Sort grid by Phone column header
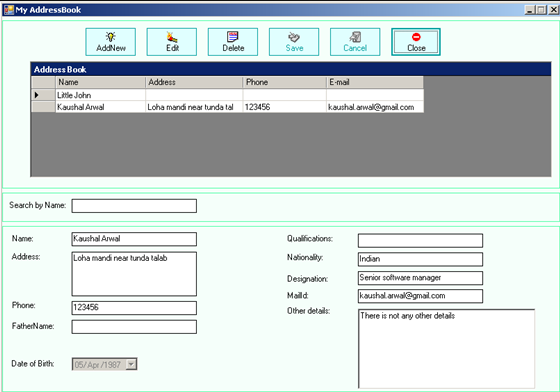The image size is (560, 392). 285,82
